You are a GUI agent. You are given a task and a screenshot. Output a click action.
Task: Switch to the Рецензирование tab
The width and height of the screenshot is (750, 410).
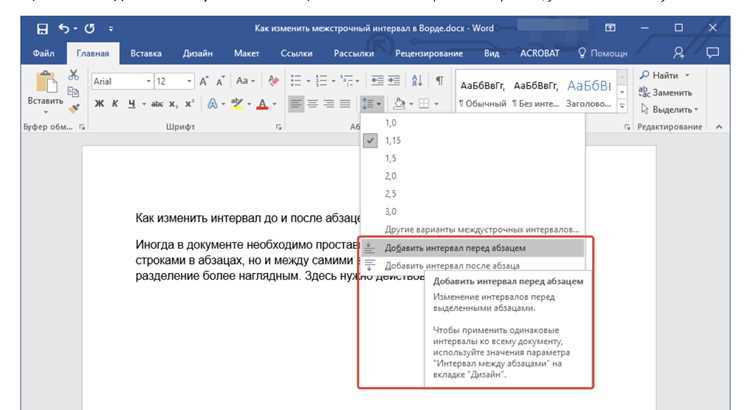tap(429, 53)
